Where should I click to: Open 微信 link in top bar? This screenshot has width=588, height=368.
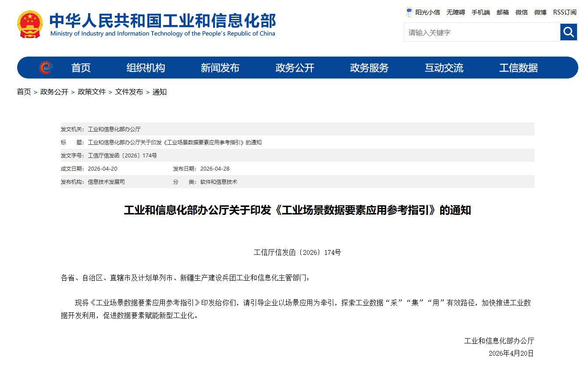521,12
